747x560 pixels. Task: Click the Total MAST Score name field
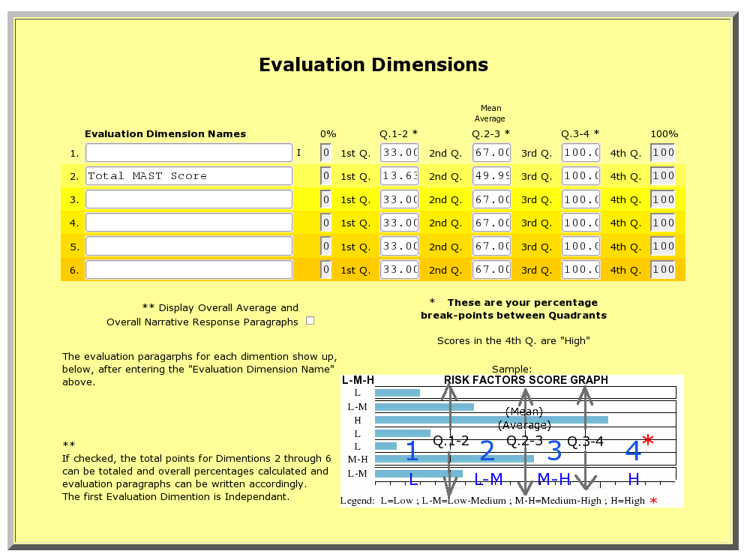(189, 176)
